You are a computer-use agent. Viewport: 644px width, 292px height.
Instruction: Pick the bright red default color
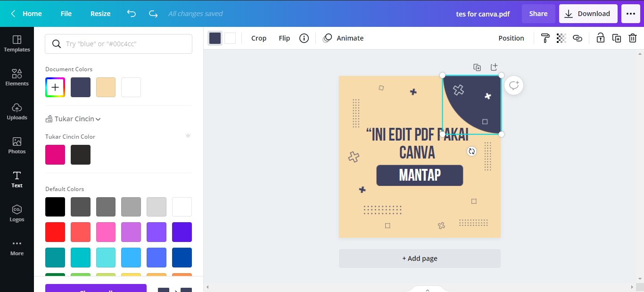[55, 232]
